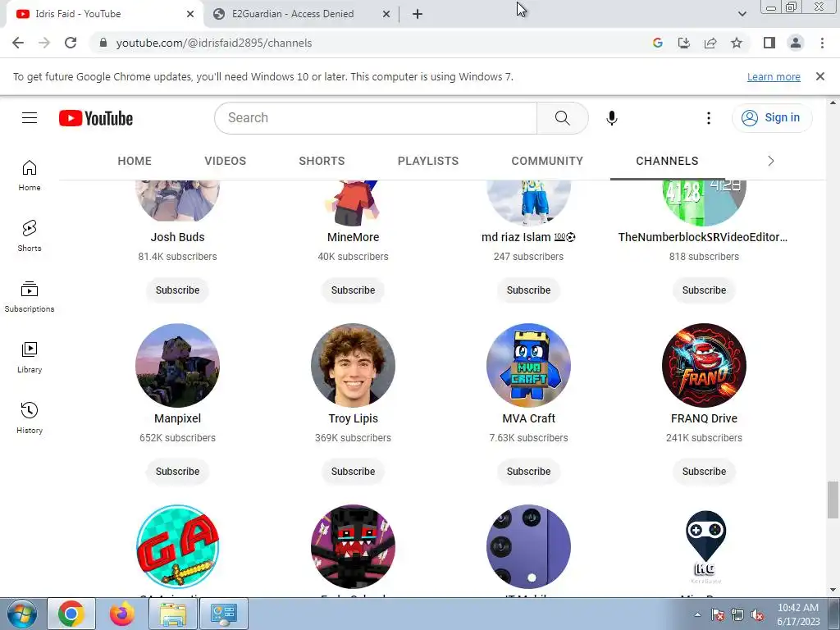Start voice search with microphone icon
The height and width of the screenshot is (630, 840).
(x=611, y=118)
